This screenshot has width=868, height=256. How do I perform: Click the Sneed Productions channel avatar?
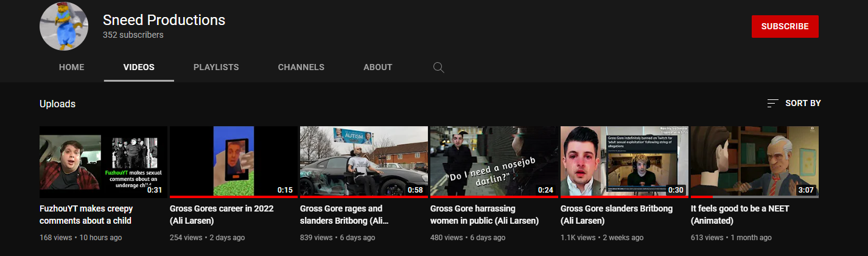click(x=64, y=25)
